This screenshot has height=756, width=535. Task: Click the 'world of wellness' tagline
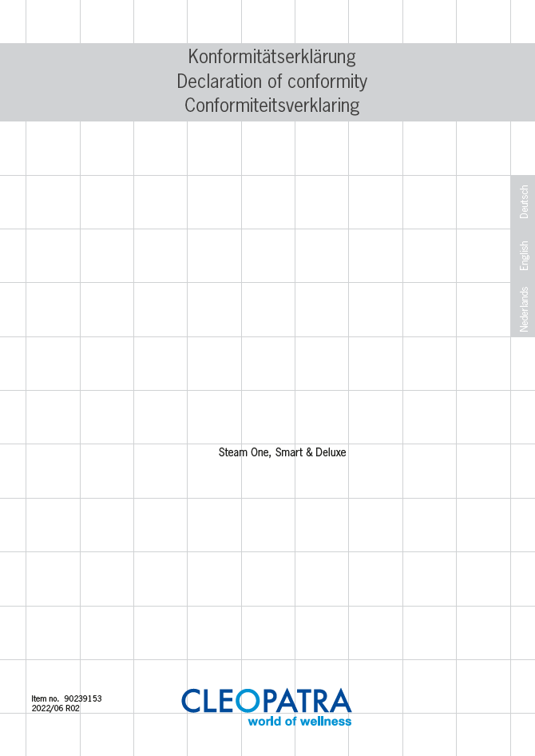tap(299, 722)
